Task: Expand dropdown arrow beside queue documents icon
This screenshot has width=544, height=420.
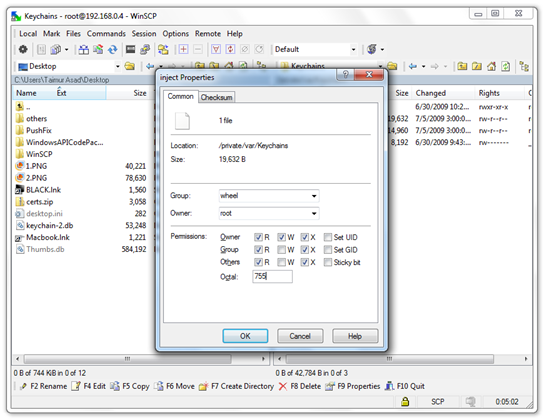Action: [67, 50]
